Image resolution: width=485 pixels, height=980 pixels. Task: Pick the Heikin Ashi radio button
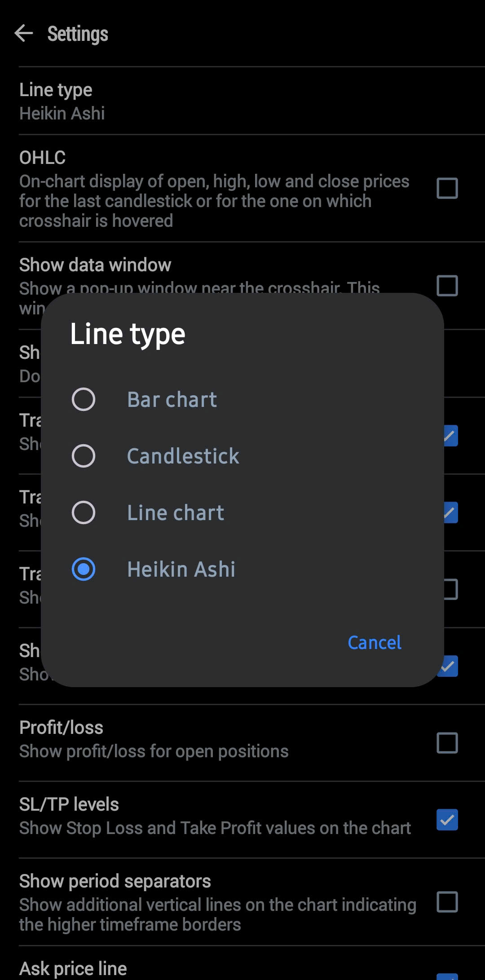[x=84, y=569]
